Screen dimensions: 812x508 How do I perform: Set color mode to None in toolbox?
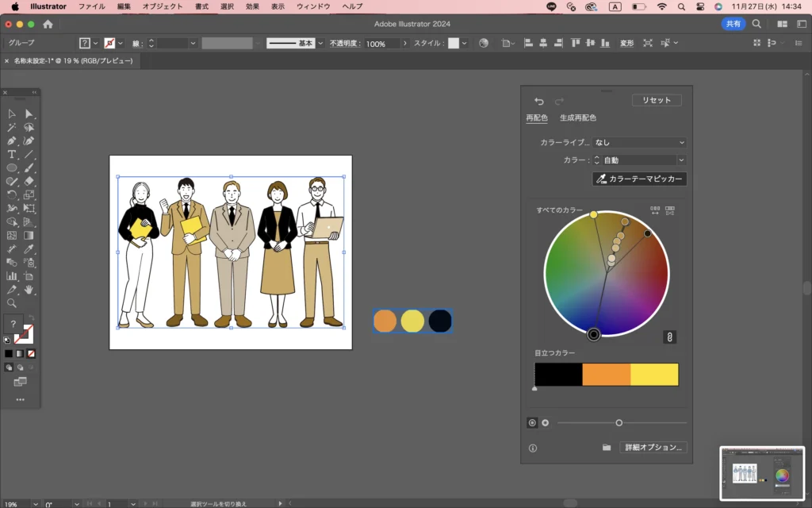(31, 353)
